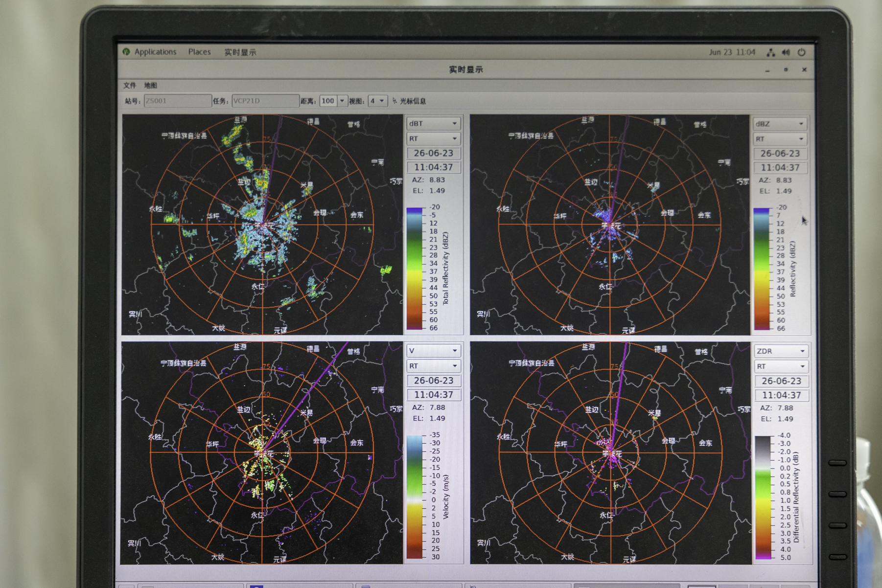
Task: Open the RT dropdown under ZDR
Action: pos(781,366)
